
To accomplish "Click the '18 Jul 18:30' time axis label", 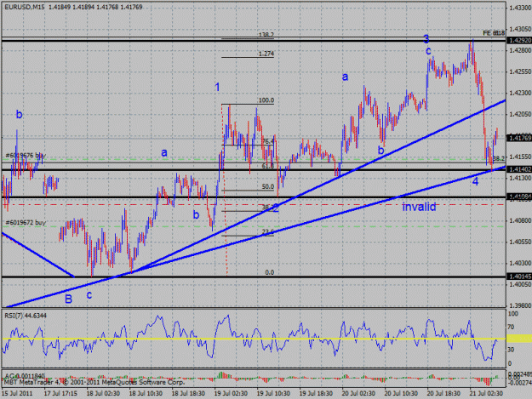I will point(188,393).
